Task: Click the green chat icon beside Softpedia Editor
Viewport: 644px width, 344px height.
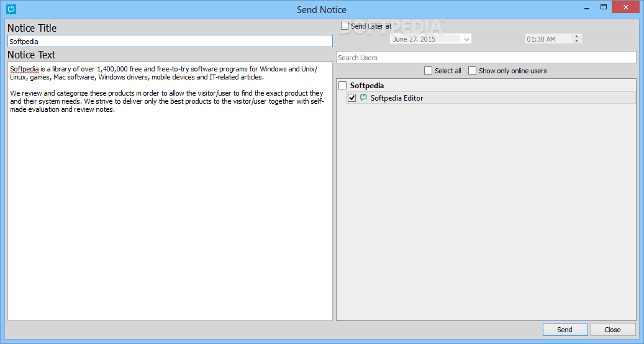Action: pyautogui.click(x=363, y=97)
